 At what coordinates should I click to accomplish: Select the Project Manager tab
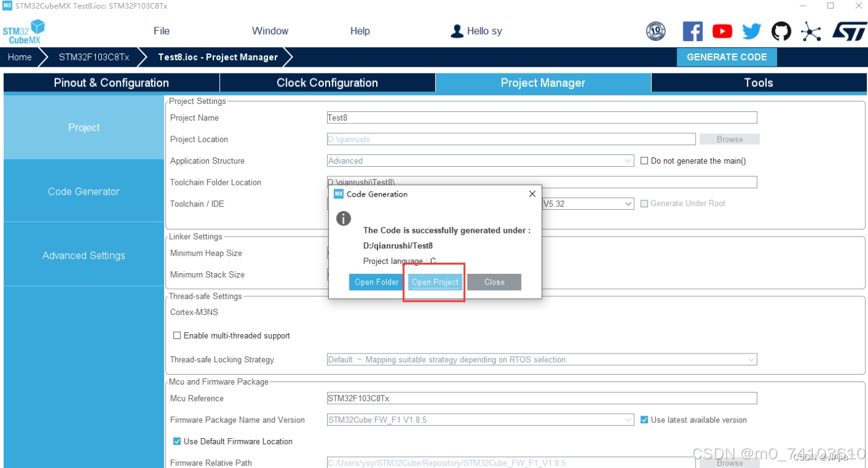543,83
